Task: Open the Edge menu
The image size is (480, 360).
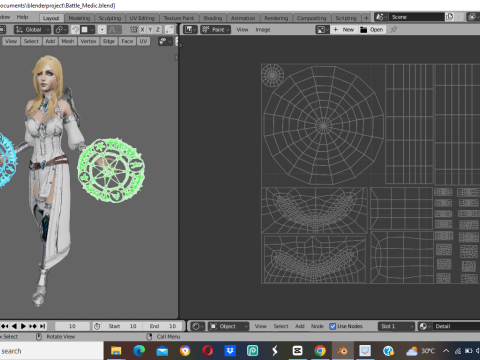Action: pyautogui.click(x=109, y=41)
